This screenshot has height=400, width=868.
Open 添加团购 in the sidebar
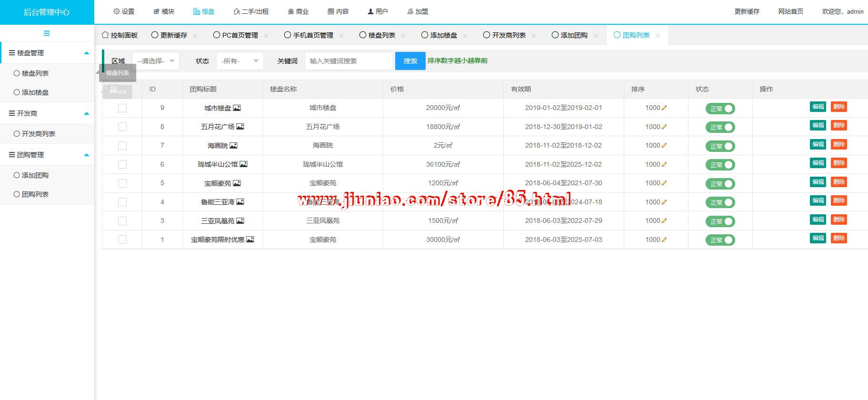pos(35,175)
